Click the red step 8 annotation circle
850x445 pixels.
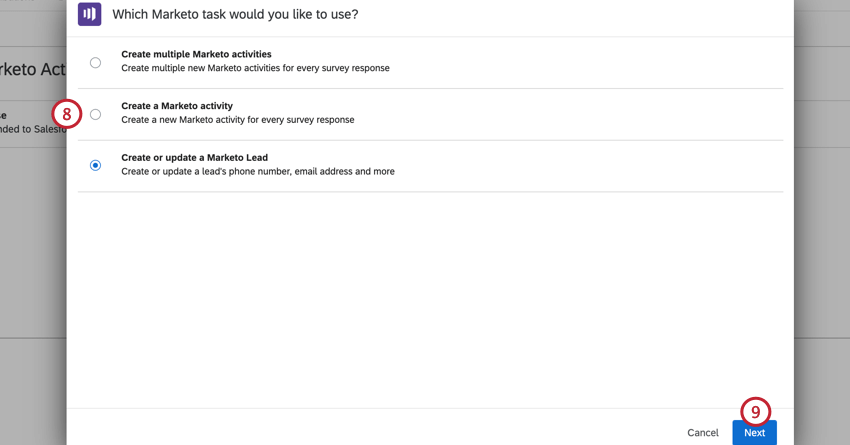point(67,114)
